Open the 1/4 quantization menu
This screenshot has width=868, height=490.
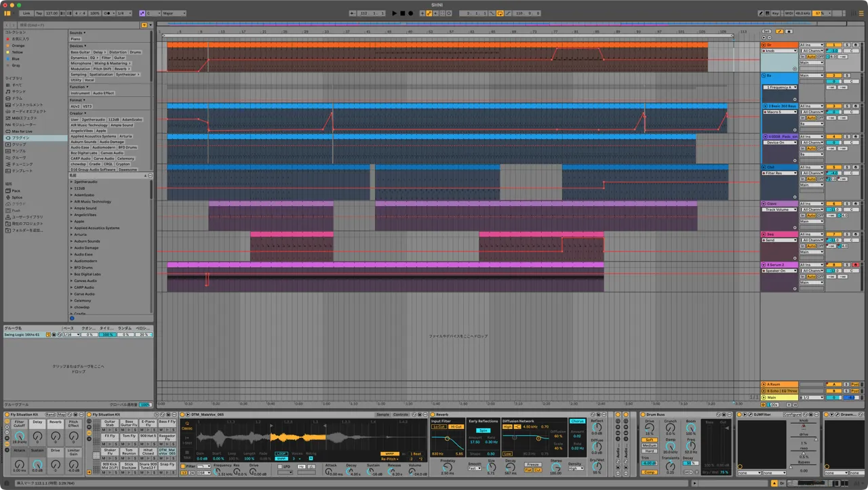point(124,13)
